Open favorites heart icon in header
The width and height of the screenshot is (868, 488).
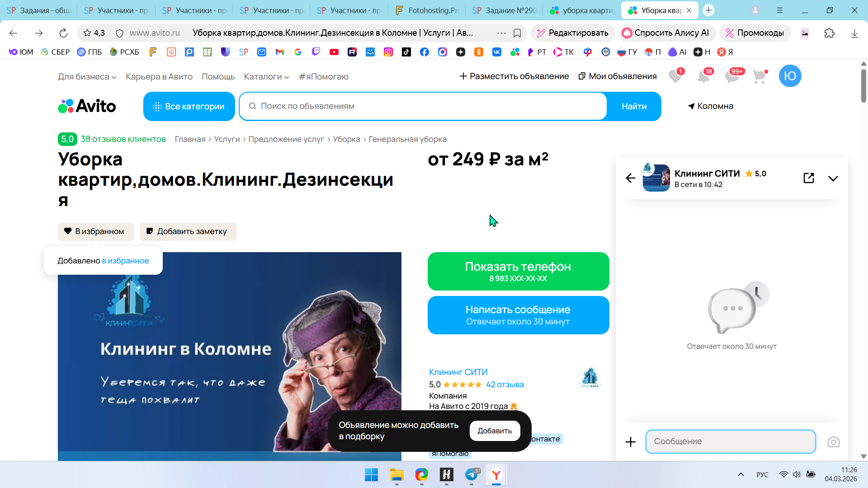pos(675,76)
